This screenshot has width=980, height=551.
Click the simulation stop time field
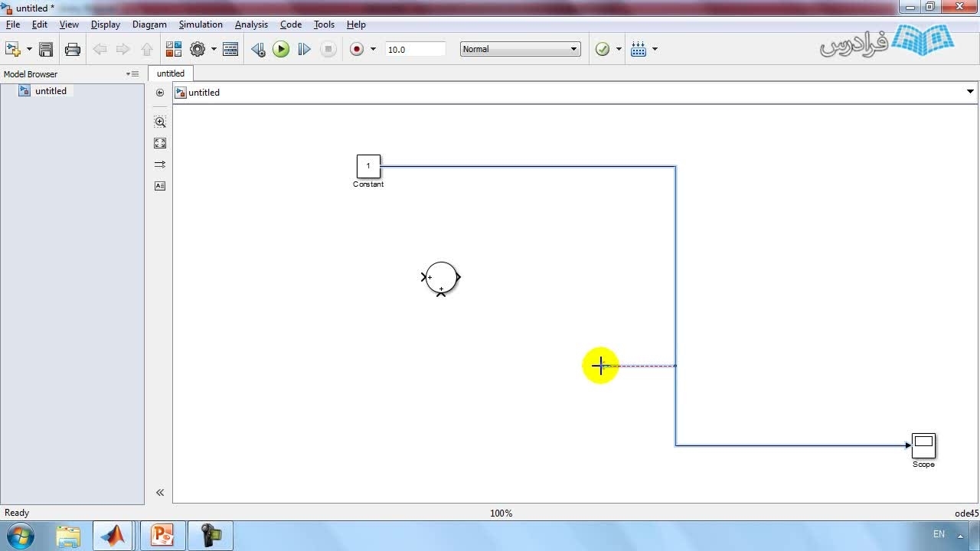414,49
